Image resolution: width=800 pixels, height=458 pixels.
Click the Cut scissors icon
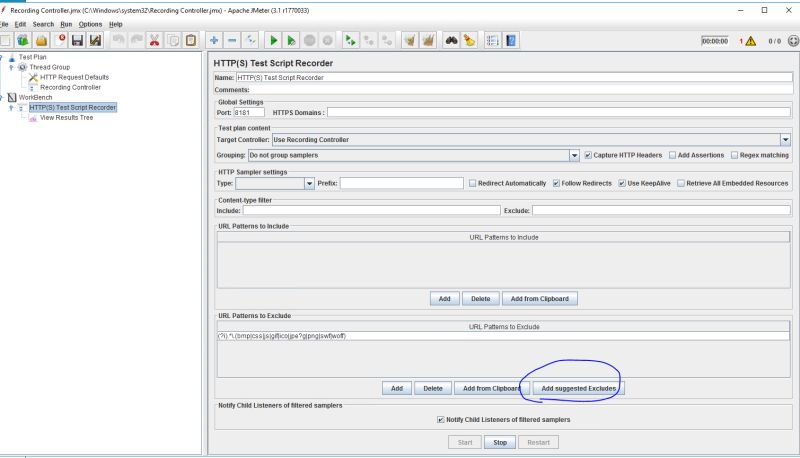pos(155,40)
